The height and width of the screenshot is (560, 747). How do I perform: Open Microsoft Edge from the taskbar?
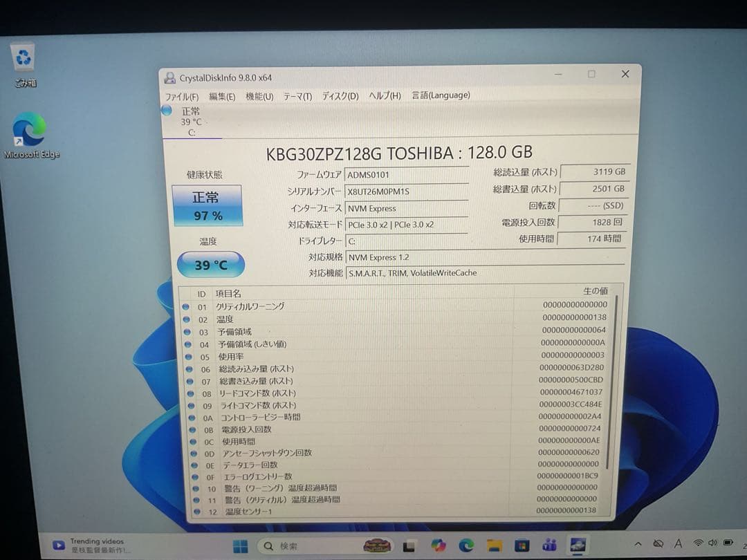point(466,545)
